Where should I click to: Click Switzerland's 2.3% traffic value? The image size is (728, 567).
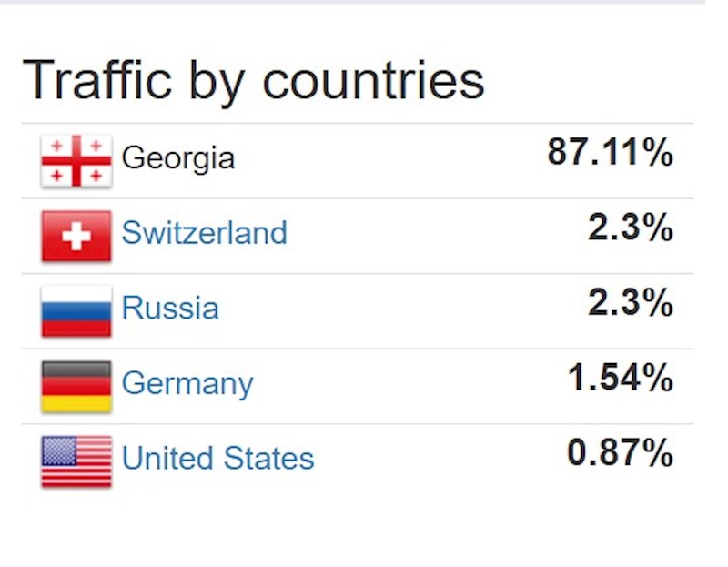pyautogui.click(x=631, y=228)
